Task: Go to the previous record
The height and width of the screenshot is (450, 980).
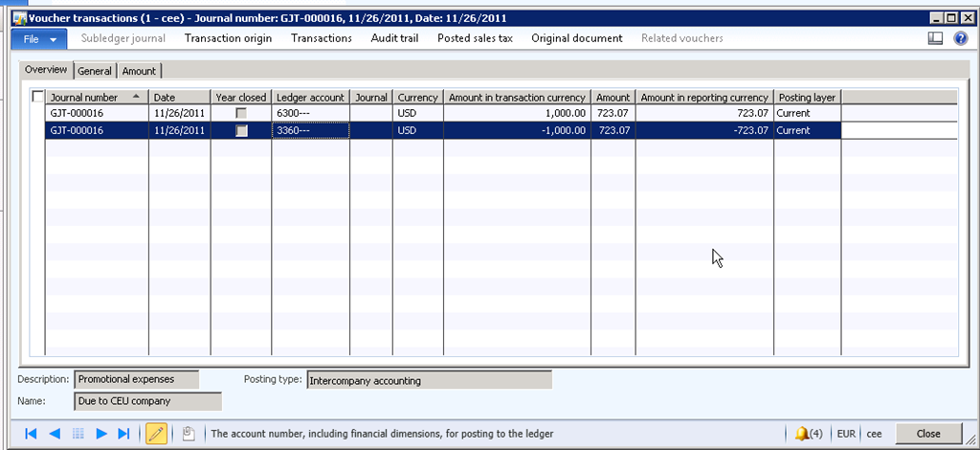Action: tap(55, 434)
